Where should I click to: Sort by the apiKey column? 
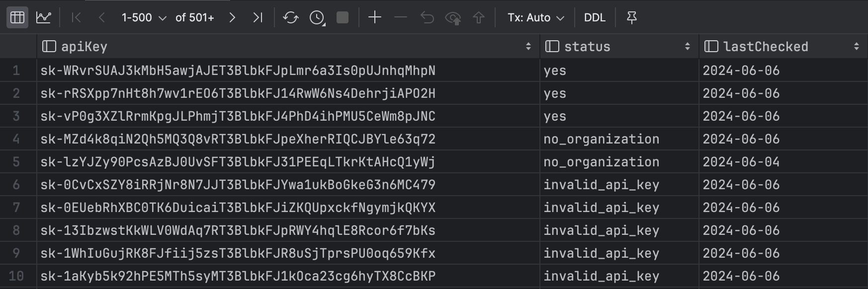coord(528,47)
